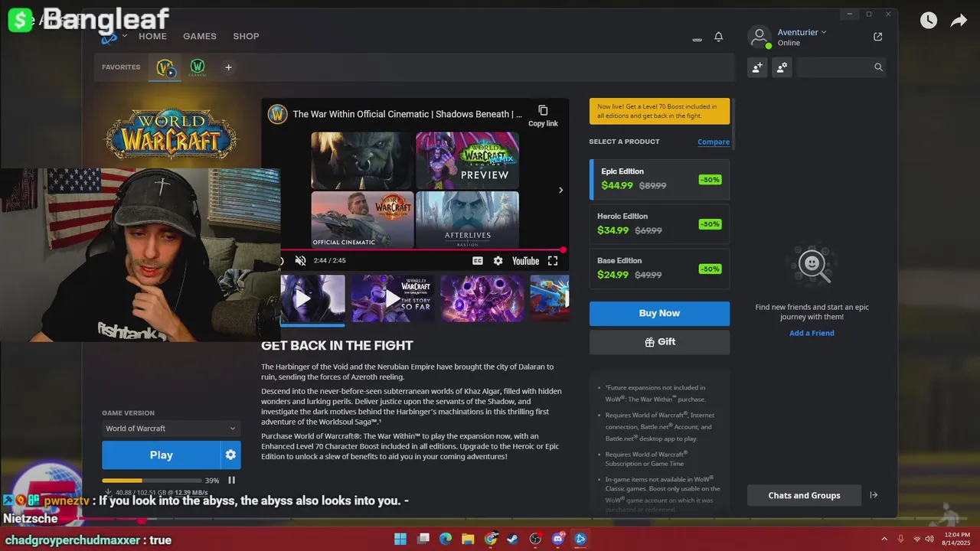Click the Level 70 Boost announcement banner

point(659,111)
